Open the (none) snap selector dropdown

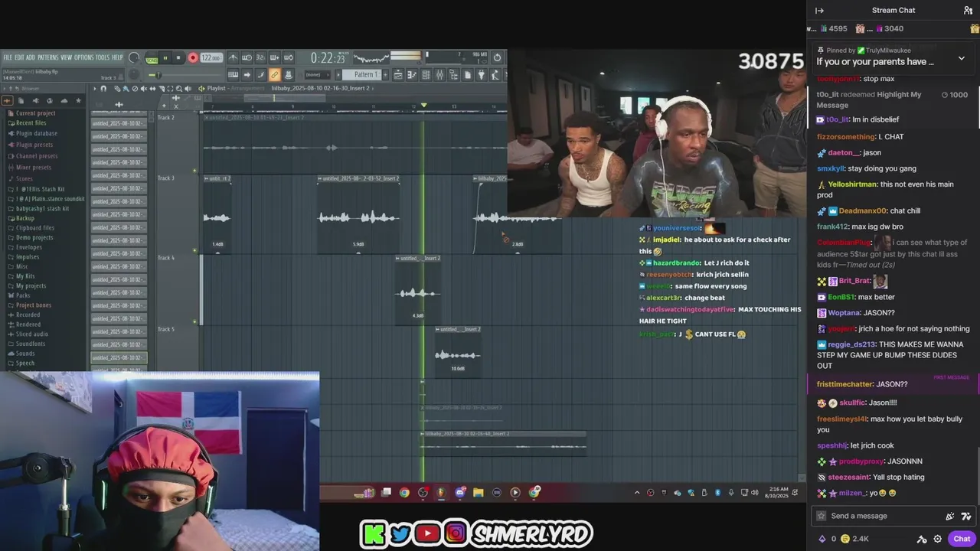coord(317,75)
